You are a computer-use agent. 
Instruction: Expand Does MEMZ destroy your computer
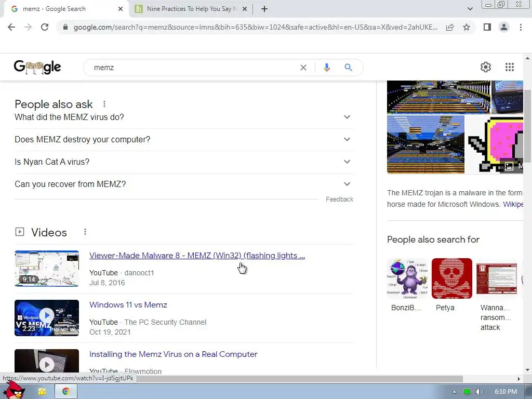coord(184,139)
